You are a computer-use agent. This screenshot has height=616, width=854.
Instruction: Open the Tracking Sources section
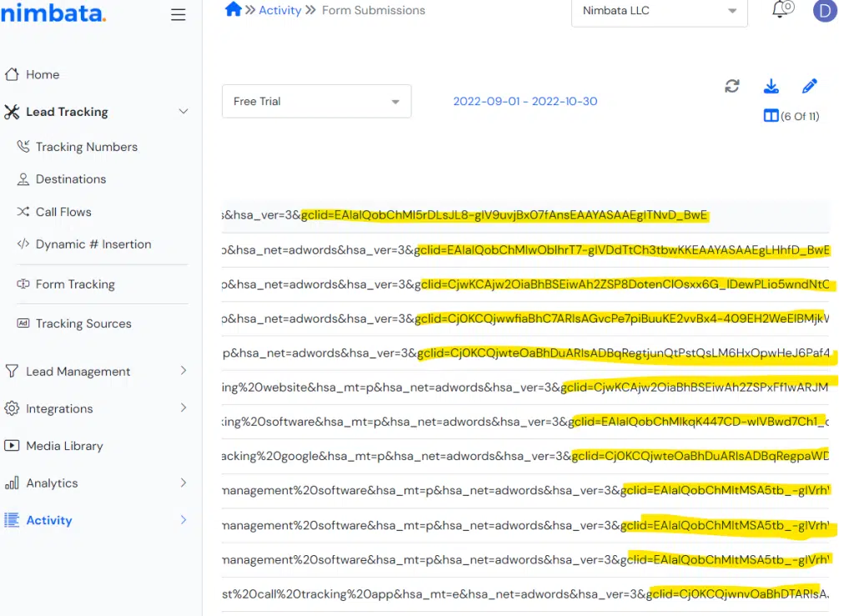[x=83, y=323]
